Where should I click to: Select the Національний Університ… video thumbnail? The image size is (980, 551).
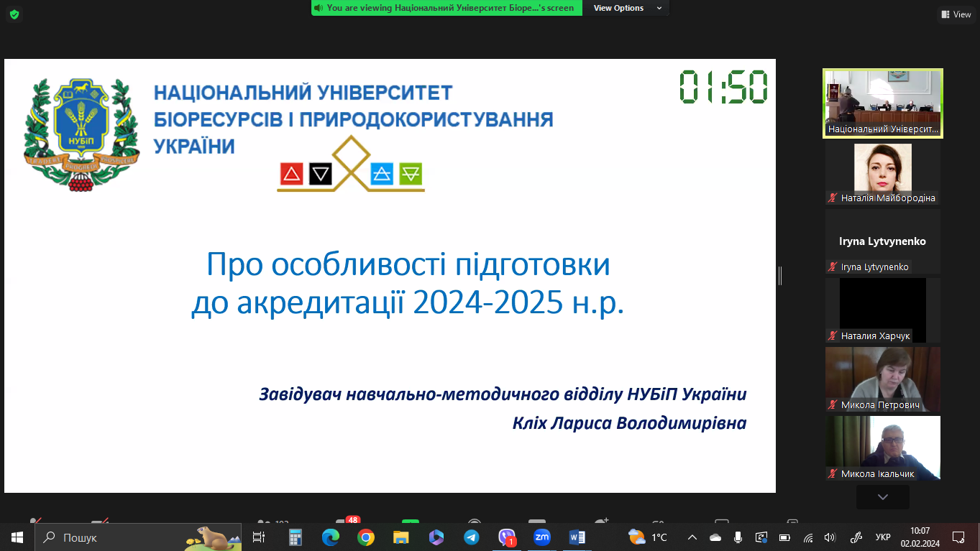coord(883,103)
